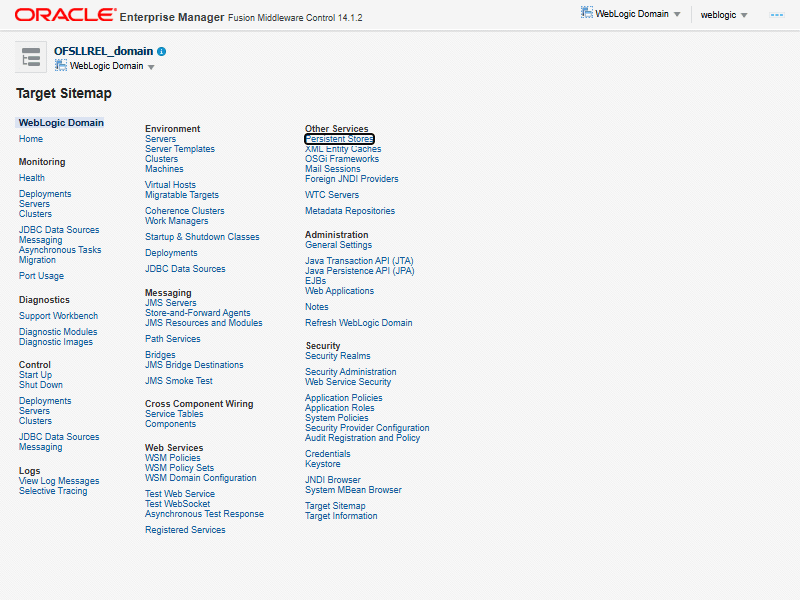Screen dimensions: 800x600
Task: Click the small WebLogic Domain icon under the domain name
Action: click(61, 66)
